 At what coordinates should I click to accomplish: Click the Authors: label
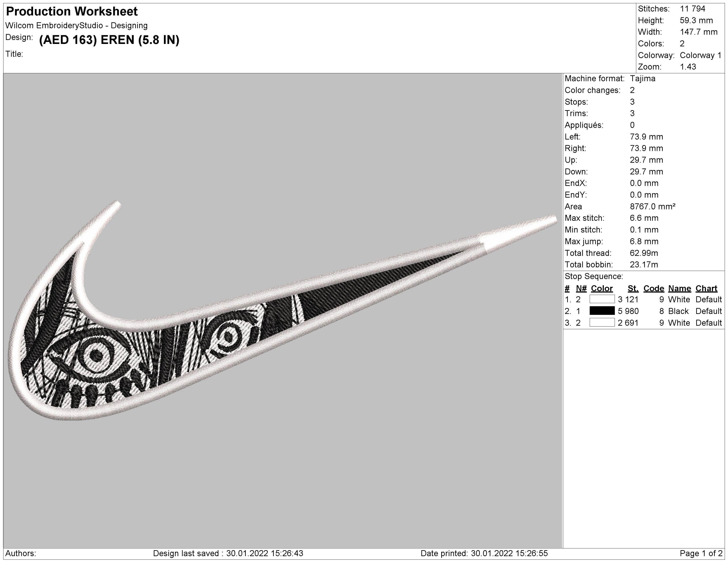21,553
